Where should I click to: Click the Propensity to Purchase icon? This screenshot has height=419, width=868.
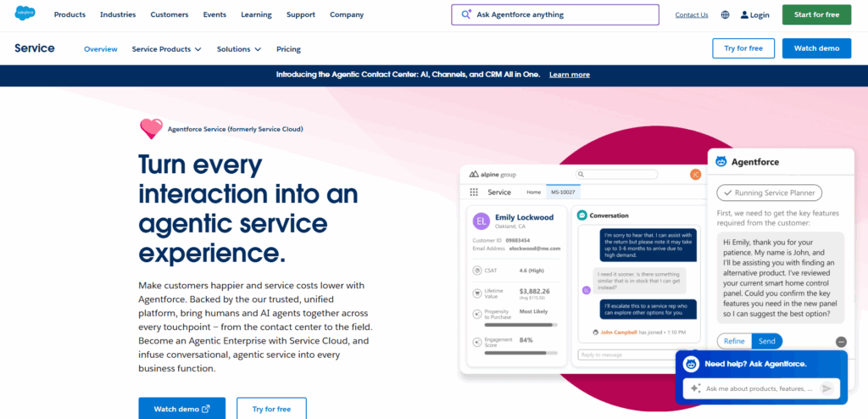click(477, 314)
